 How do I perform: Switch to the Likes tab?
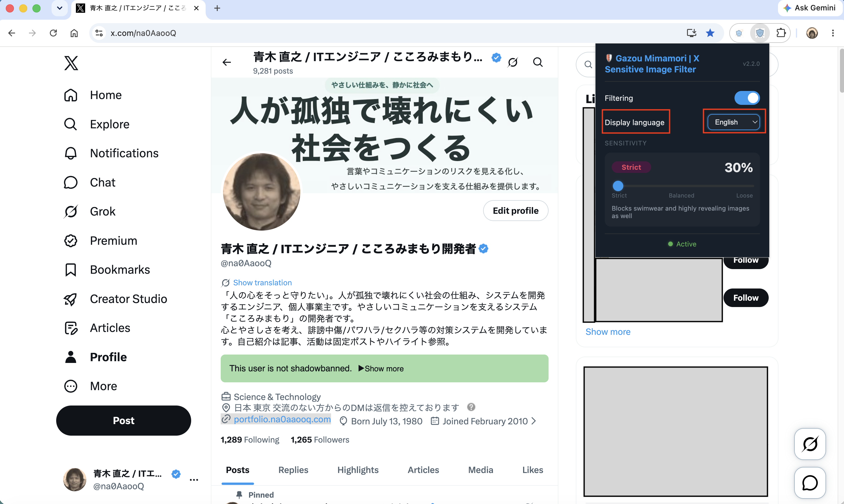tap(533, 470)
